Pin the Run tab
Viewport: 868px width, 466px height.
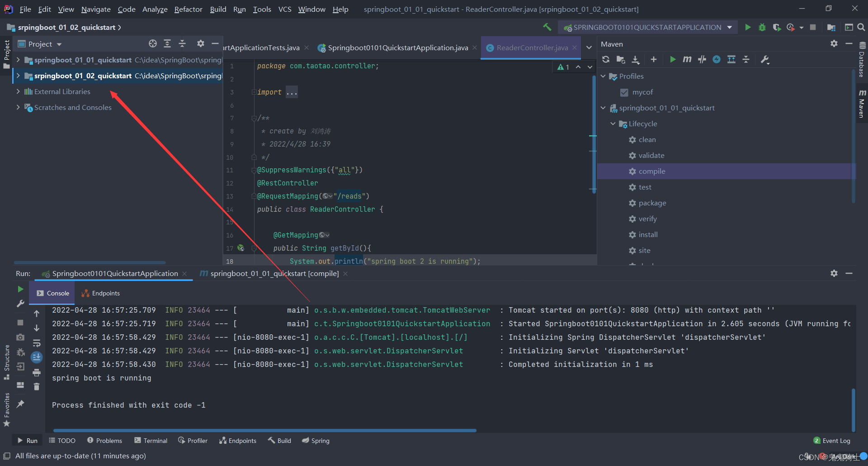click(20, 404)
